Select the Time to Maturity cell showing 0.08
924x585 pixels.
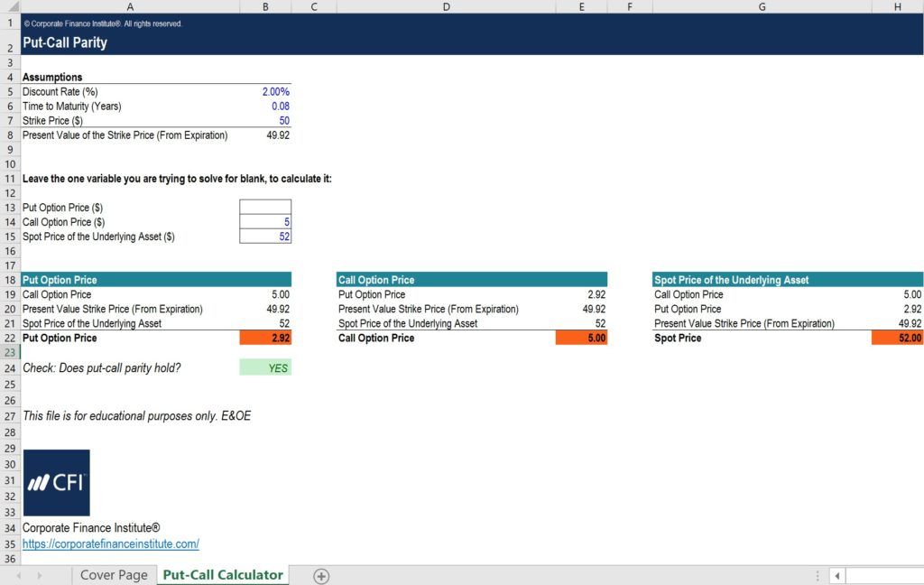click(265, 106)
